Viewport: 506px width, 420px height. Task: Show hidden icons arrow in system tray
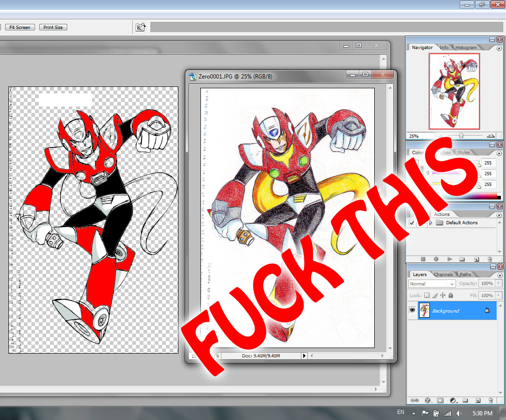[x=413, y=413]
